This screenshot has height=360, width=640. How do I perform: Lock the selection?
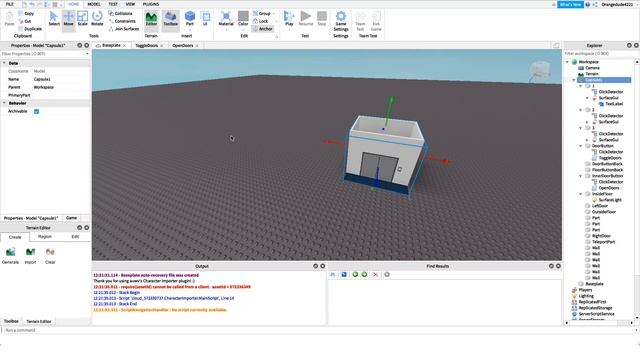pos(260,21)
